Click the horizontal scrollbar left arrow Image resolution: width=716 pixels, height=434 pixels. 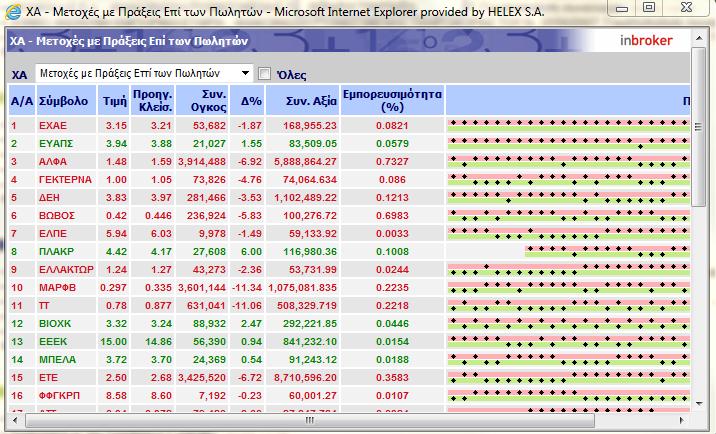[x=15, y=420]
